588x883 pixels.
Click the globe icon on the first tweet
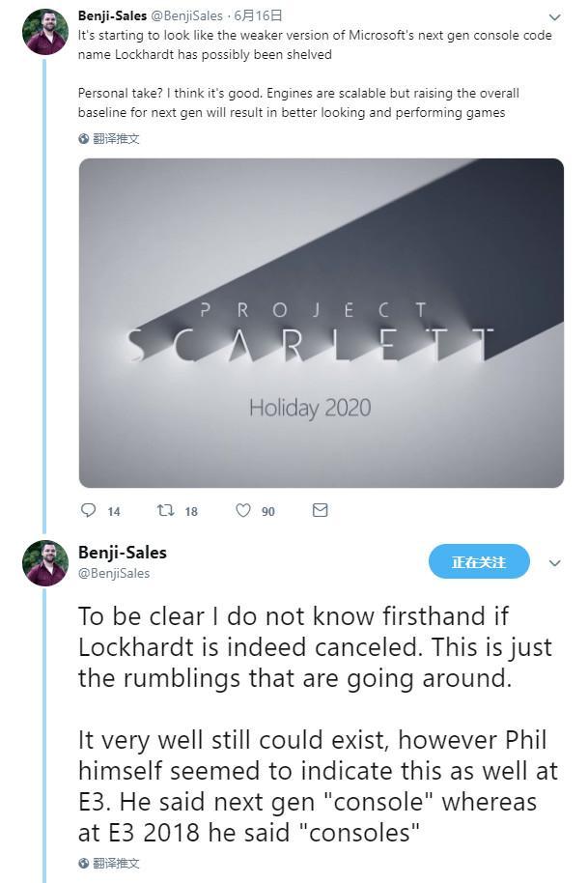pyautogui.click(x=83, y=138)
